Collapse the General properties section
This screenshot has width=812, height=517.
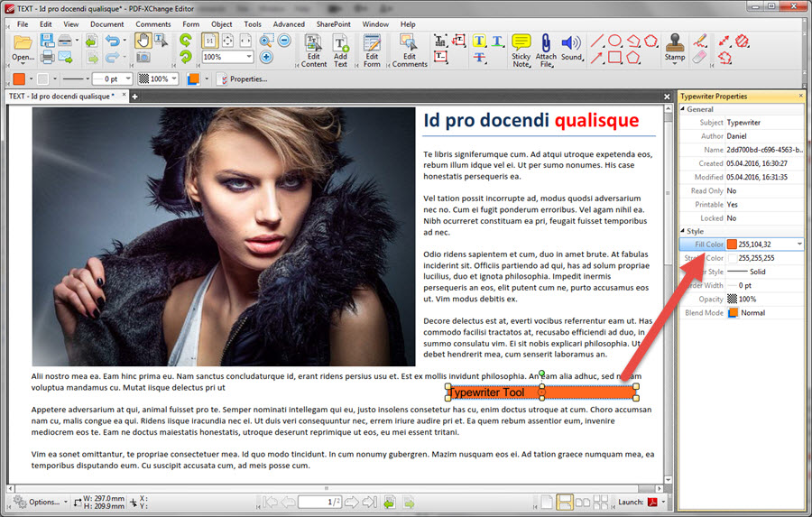click(x=683, y=109)
